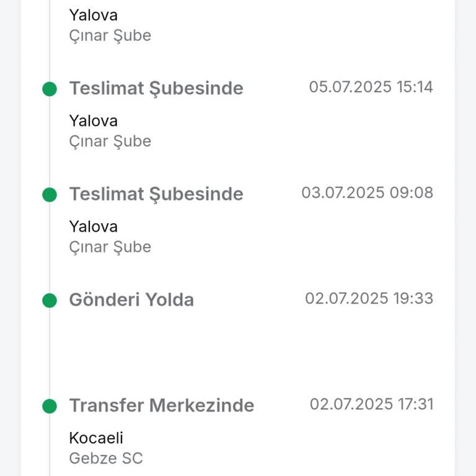The width and height of the screenshot is (476, 476).
Task: Click the green dot beside 03.07.2025 Teslimat Şubesinde
Action: pyautogui.click(x=50, y=195)
